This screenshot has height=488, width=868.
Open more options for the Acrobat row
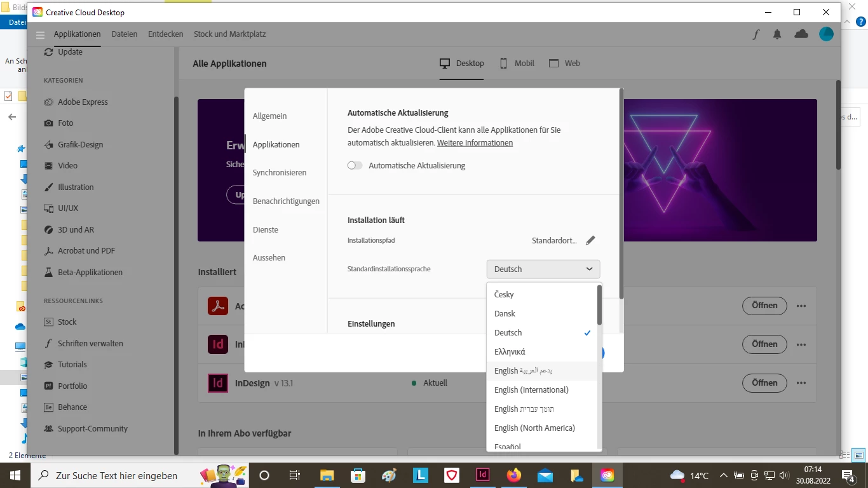click(801, 306)
